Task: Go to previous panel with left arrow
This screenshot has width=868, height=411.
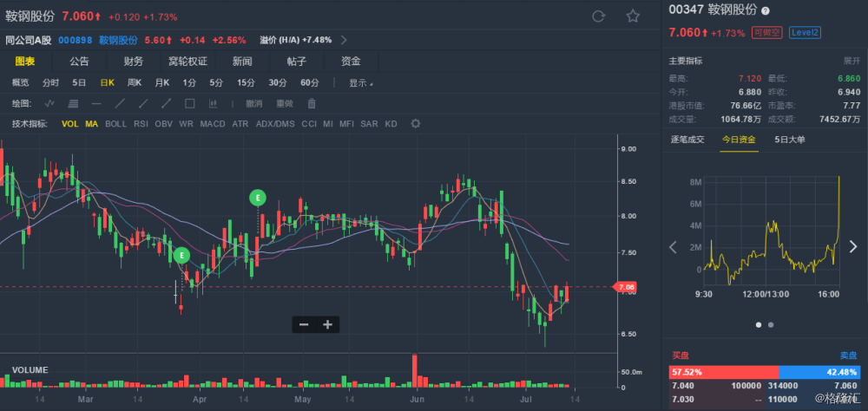Action: 674,247
